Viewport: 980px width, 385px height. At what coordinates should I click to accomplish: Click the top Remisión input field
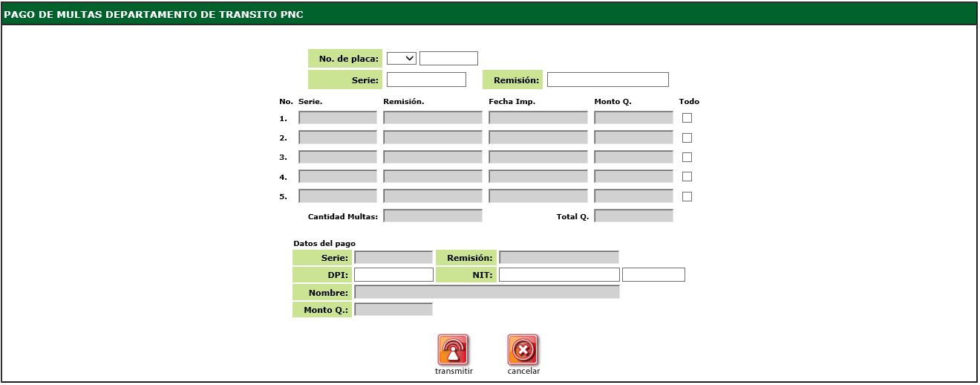(607, 80)
